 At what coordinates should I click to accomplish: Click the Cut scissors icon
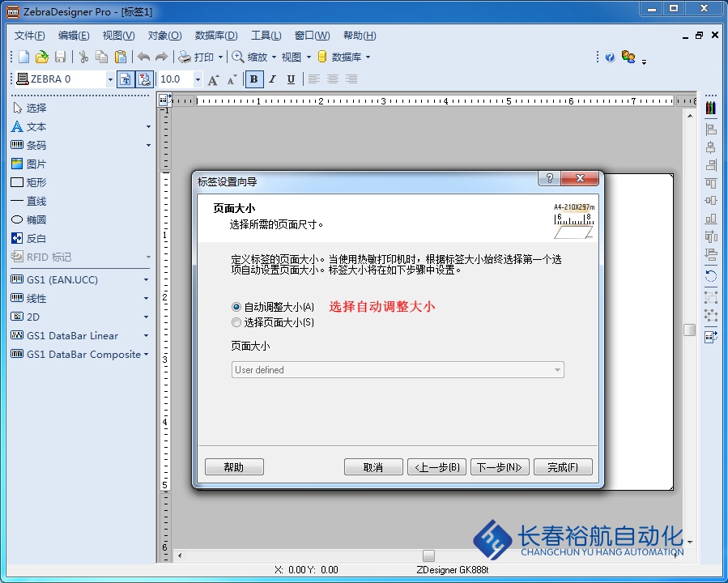click(83, 57)
